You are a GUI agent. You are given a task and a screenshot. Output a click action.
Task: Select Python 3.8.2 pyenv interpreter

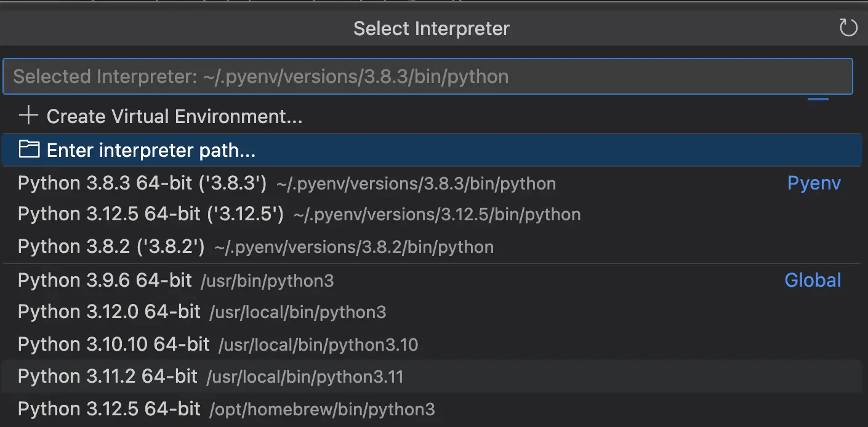pos(432,247)
